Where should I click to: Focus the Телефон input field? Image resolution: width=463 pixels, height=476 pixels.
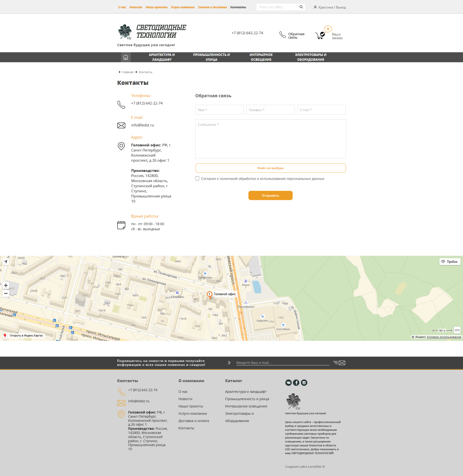point(270,110)
